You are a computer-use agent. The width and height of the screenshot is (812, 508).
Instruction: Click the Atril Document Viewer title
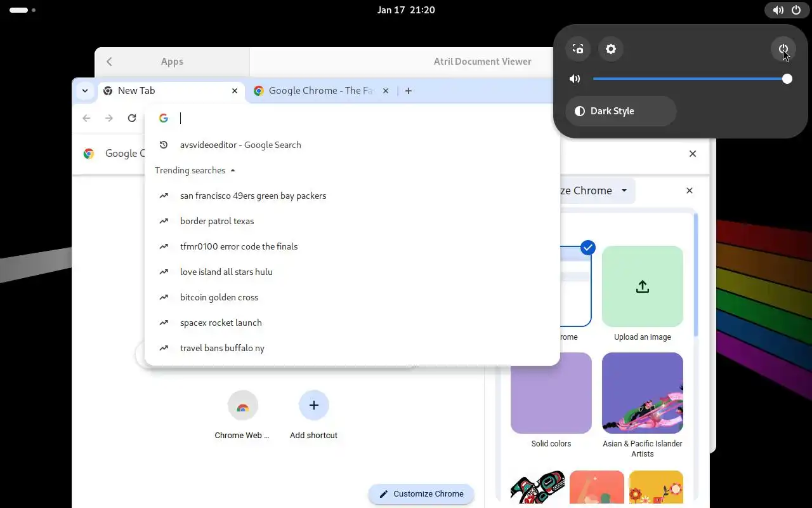[x=482, y=62]
